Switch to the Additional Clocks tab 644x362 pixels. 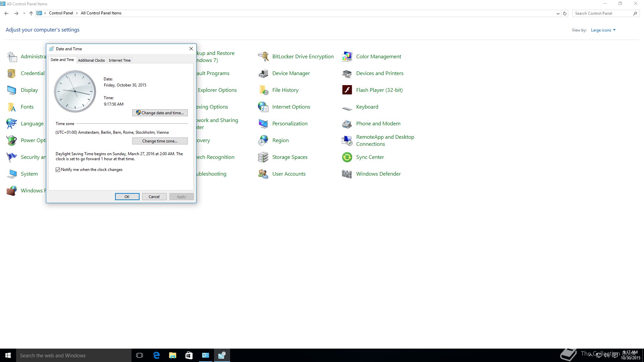tap(91, 60)
